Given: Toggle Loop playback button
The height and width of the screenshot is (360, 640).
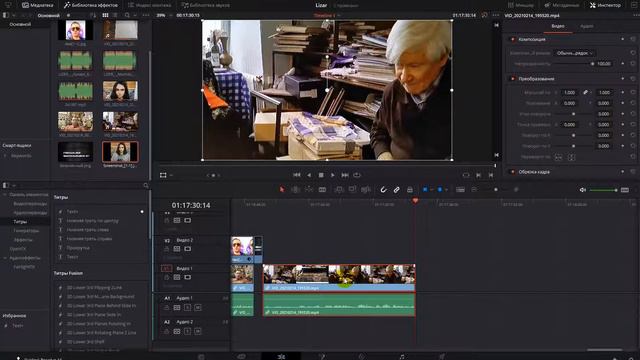Looking at the screenshot, I should pyautogui.click(x=357, y=175).
